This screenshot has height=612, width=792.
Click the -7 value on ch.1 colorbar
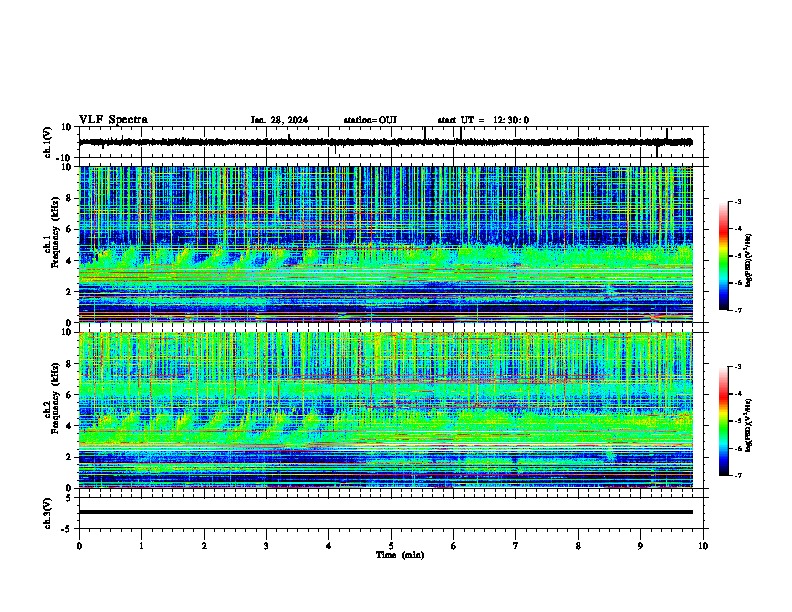coord(738,310)
